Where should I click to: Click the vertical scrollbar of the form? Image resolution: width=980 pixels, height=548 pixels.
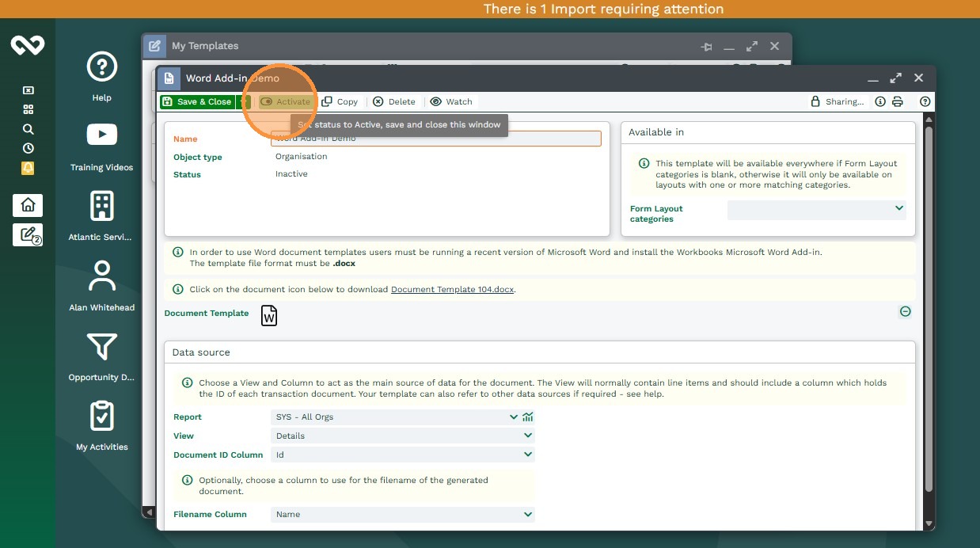[929, 309]
